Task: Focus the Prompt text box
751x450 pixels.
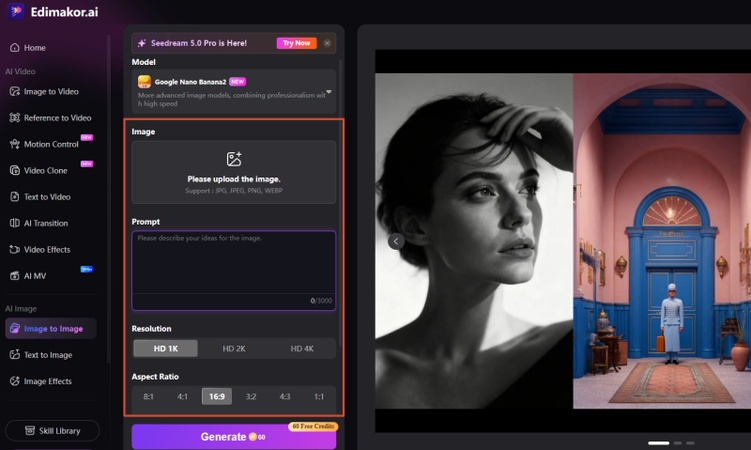Action: point(234,270)
